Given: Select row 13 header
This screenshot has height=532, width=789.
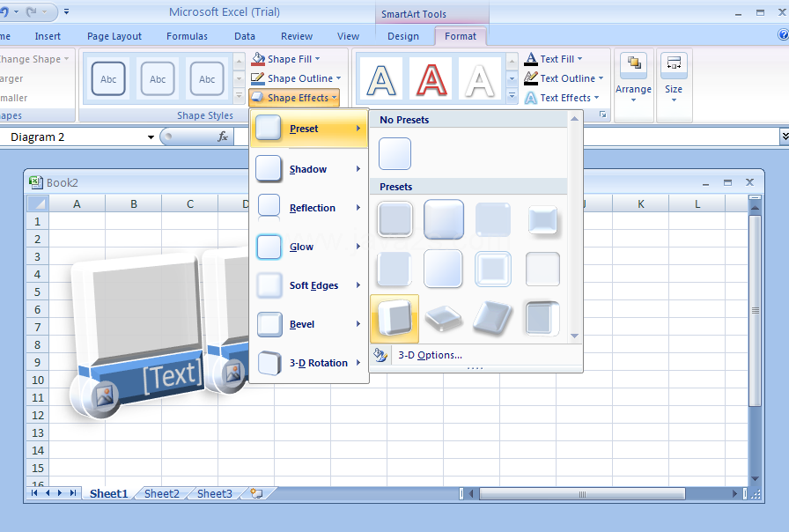Looking at the screenshot, I should point(38,432).
